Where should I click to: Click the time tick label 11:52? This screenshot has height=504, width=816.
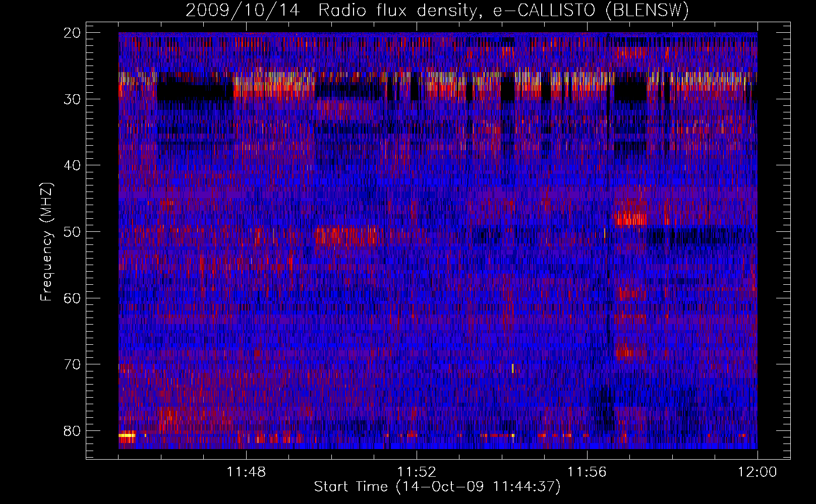(x=417, y=472)
